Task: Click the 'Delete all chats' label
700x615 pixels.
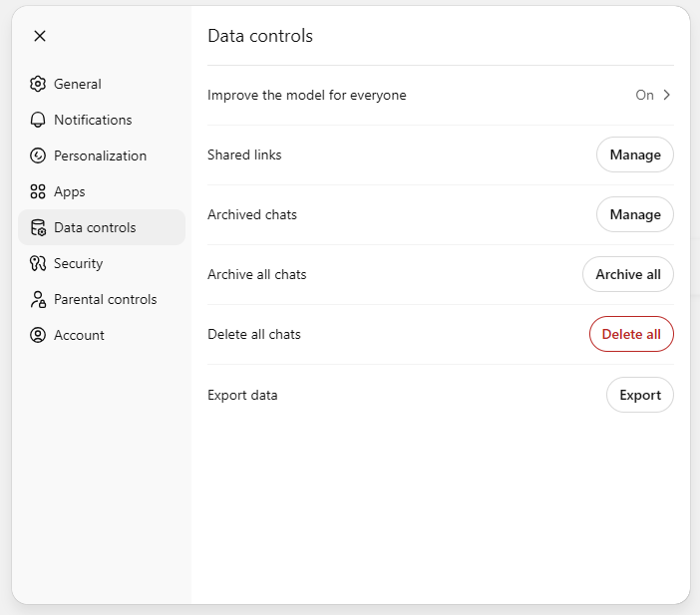Action: 254,334
